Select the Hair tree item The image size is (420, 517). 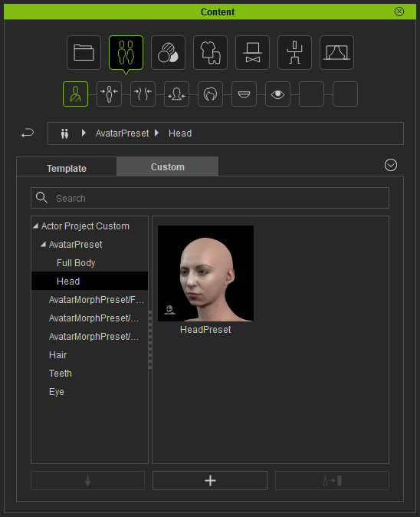click(x=57, y=355)
